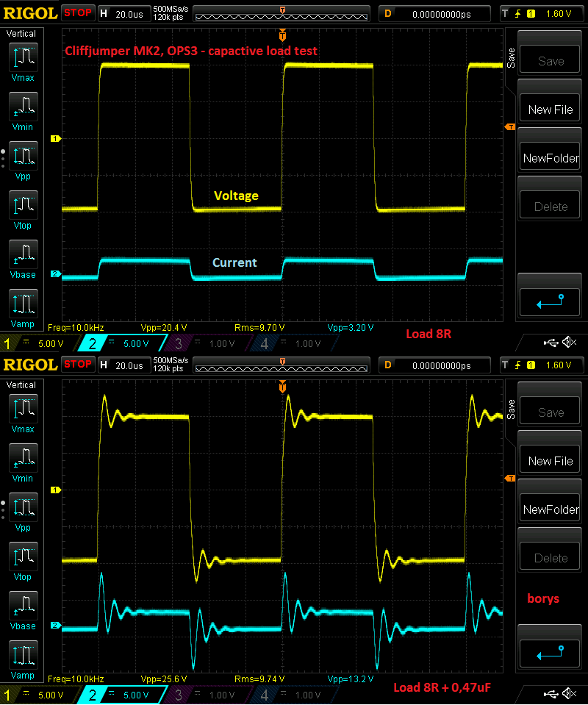Viewport: 588px width, 705px height.
Task: Click channel 2 ground marker in the 8R + 0,47uF graph
Action: (x=55, y=626)
